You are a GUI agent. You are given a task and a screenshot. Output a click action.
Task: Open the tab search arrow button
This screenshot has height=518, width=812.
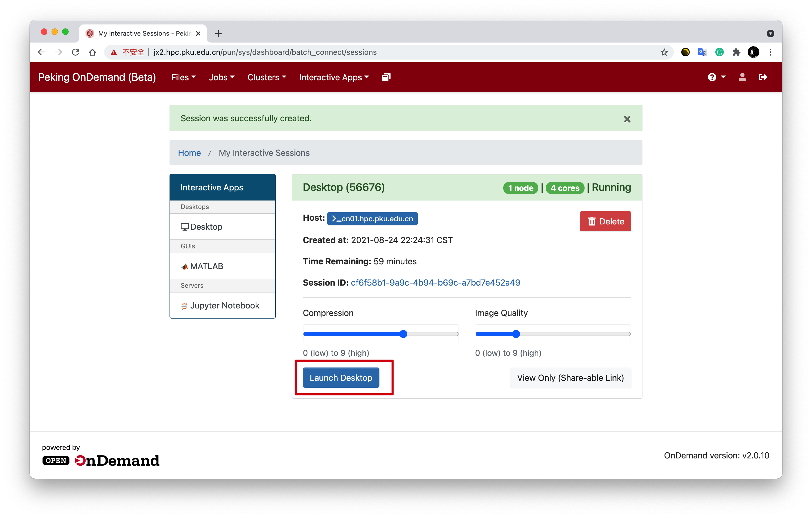pos(770,34)
